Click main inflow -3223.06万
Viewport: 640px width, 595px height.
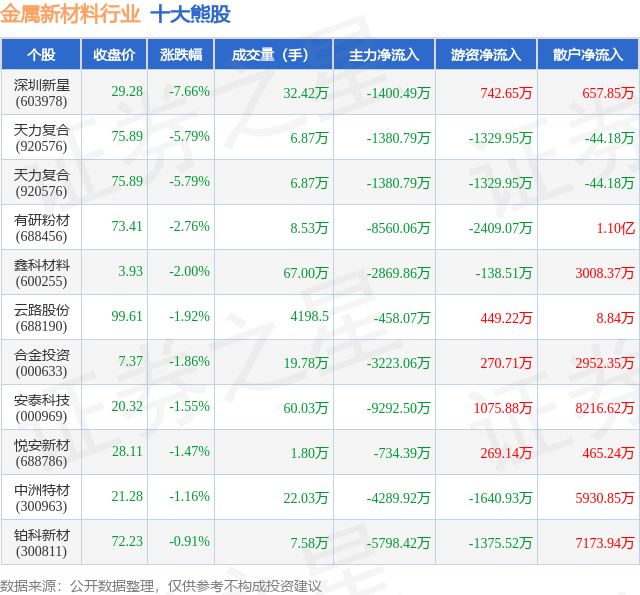398,363
